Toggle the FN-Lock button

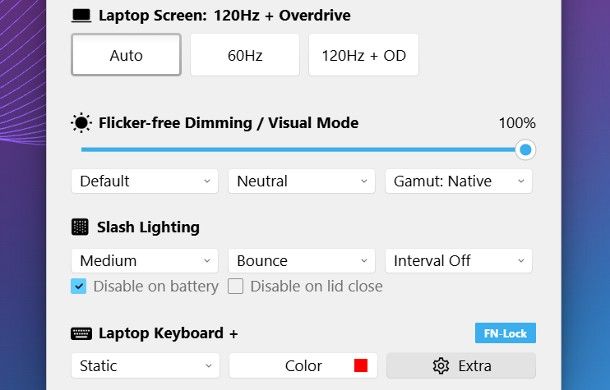click(x=505, y=333)
